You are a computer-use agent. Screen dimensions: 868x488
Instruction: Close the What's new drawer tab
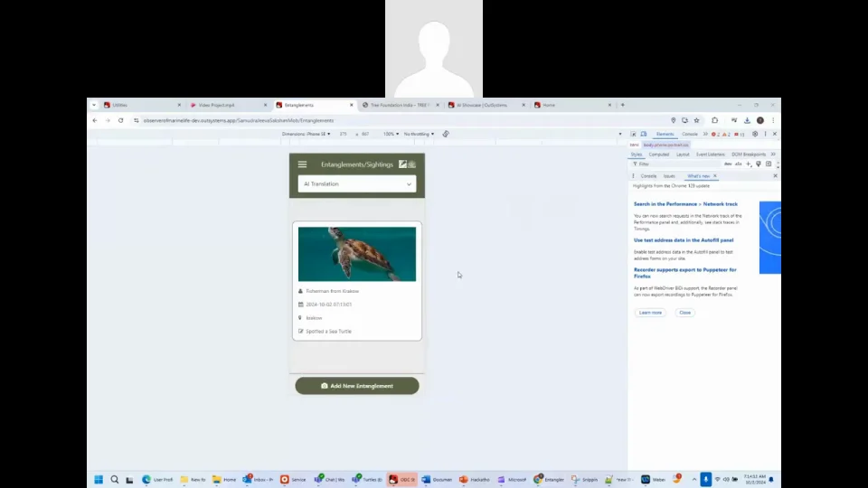(714, 176)
